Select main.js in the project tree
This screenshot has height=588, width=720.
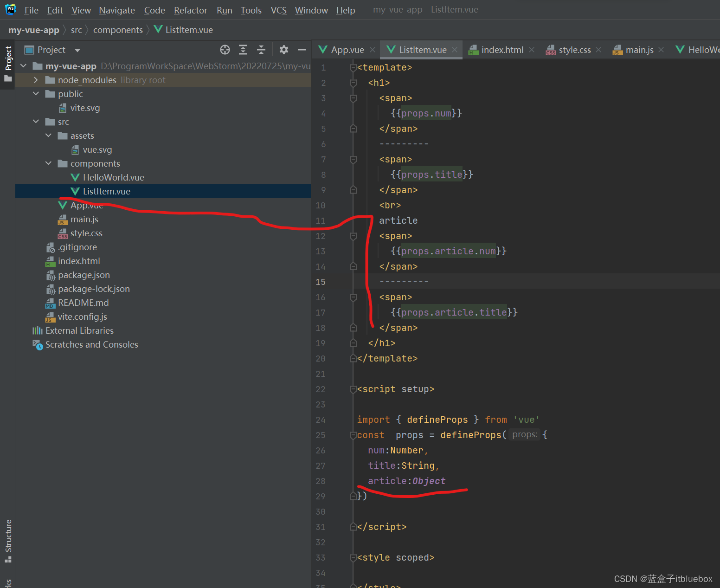[84, 219]
